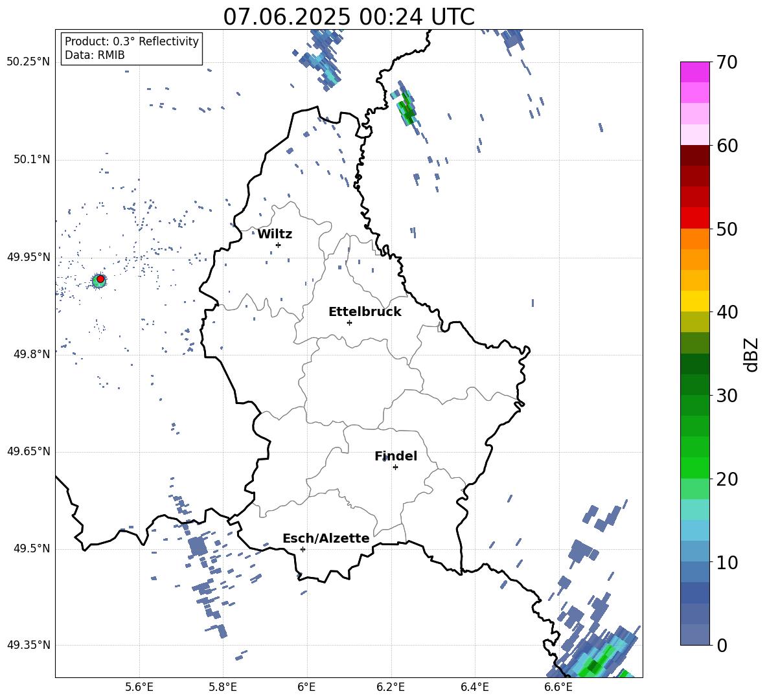
Task: Click the 49.35°N latitude label
Action: coord(29,645)
